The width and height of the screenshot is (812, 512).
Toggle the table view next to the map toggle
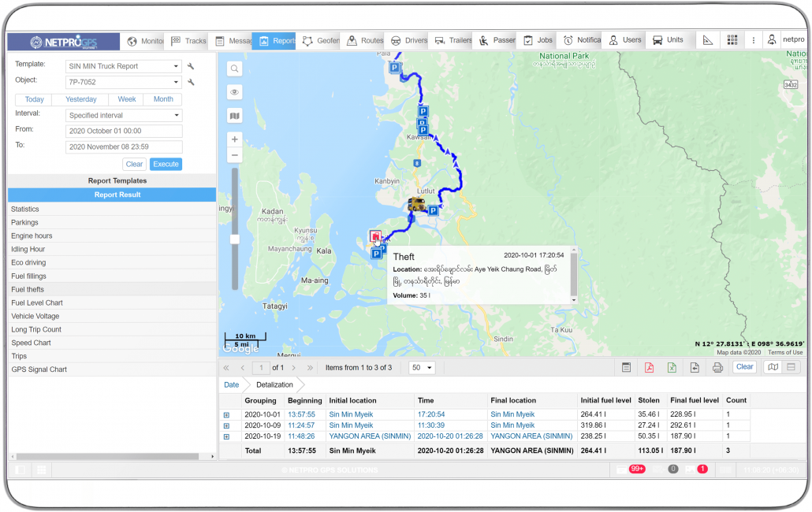[x=789, y=366]
